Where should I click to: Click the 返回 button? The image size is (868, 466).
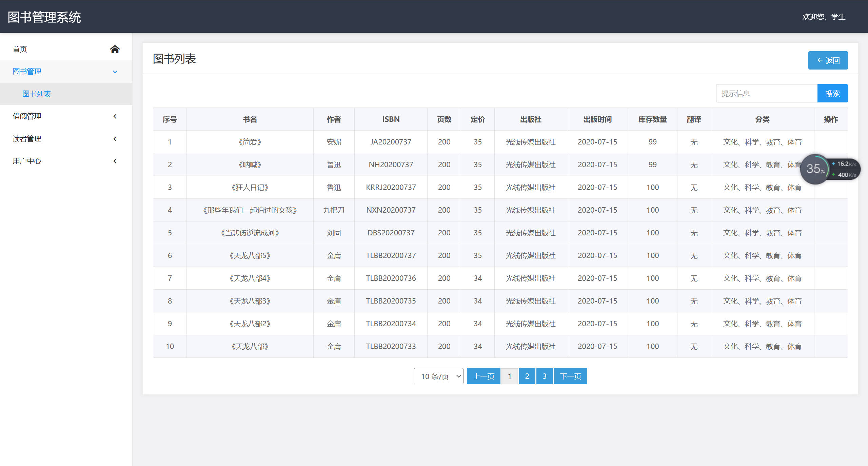pyautogui.click(x=828, y=60)
